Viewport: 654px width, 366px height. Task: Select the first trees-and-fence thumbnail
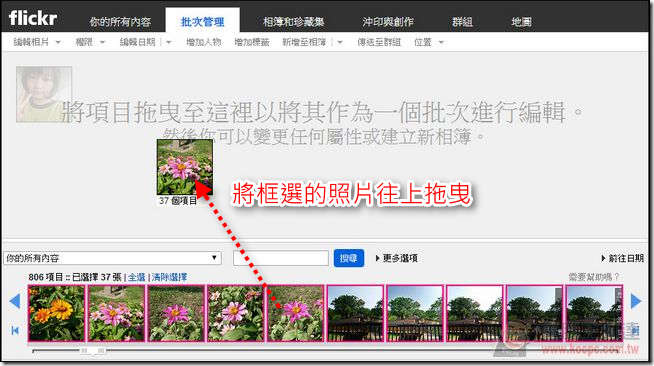point(355,313)
